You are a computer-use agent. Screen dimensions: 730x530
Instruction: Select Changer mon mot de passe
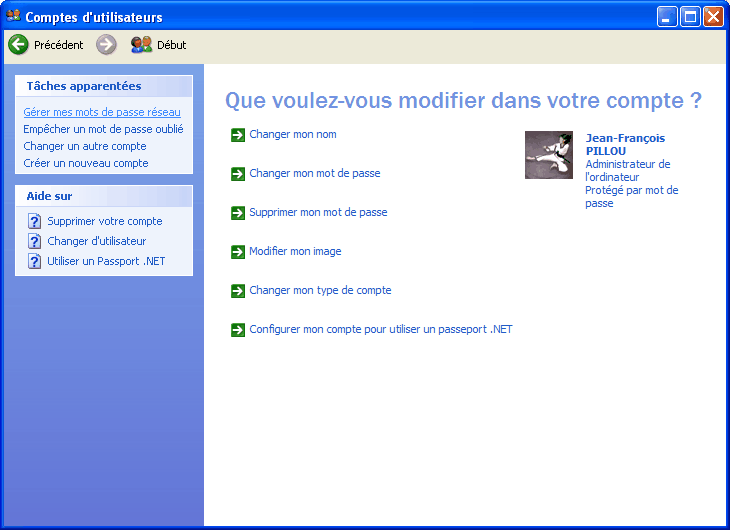click(315, 173)
